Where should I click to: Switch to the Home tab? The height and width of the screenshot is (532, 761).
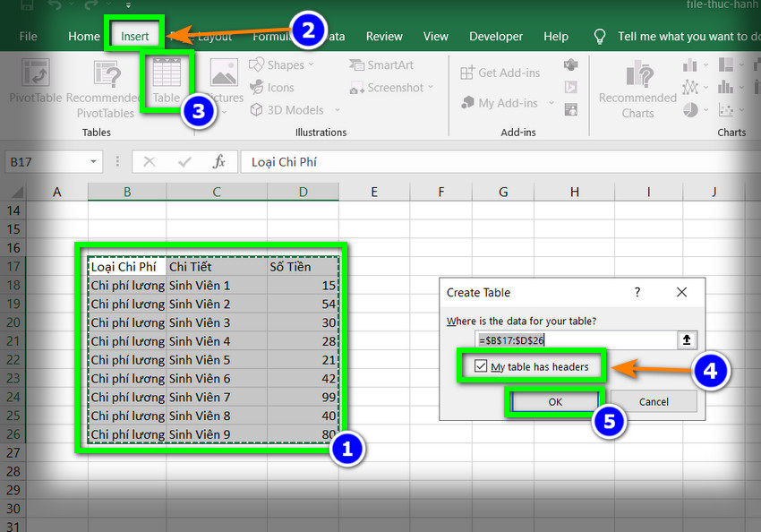pyautogui.click(x=84, y=37)
